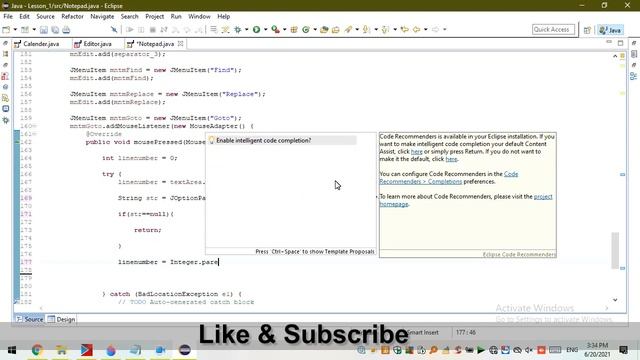The width and height of the screenshot is (640, 360).
Task: Close the Notepad.java editor tab
Action: [x=180, y=43]
